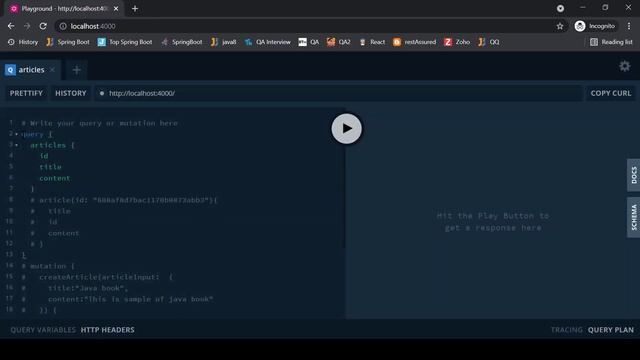Open Top Spring Boot bookmark
Viewport: 640px width, 360px height.
point(125,42)
